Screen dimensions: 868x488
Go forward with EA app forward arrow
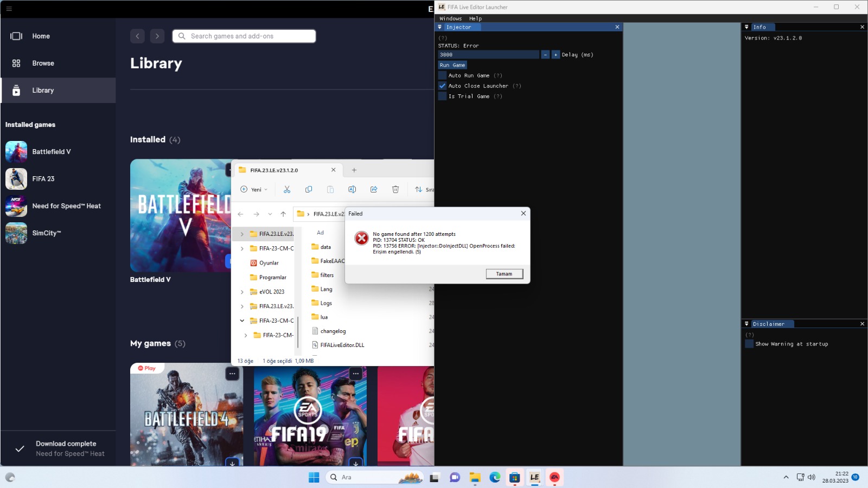point(157,36)
